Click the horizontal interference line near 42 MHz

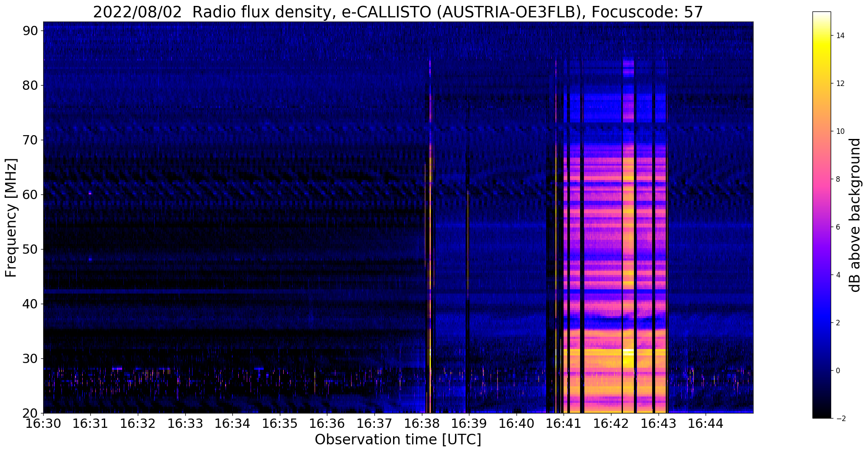click(x=234, y=292)
